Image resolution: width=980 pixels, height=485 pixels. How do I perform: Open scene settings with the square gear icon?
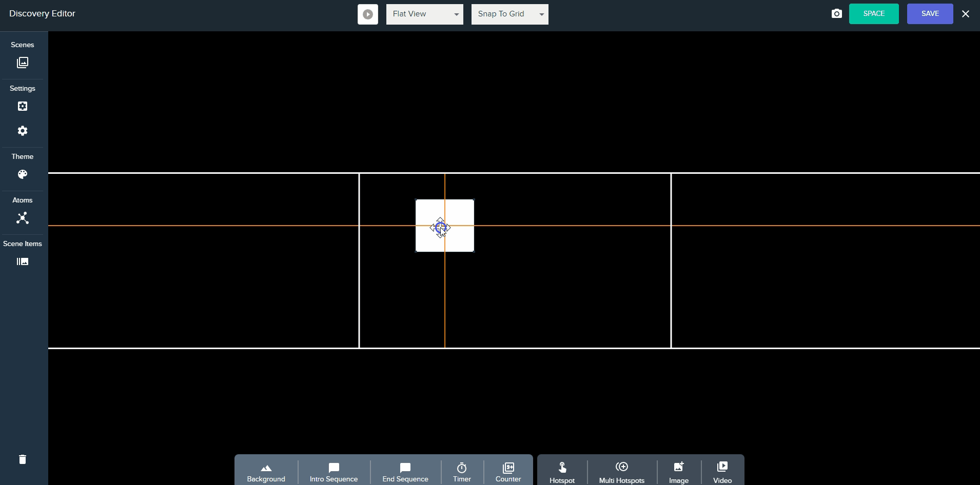pos(23,106)
